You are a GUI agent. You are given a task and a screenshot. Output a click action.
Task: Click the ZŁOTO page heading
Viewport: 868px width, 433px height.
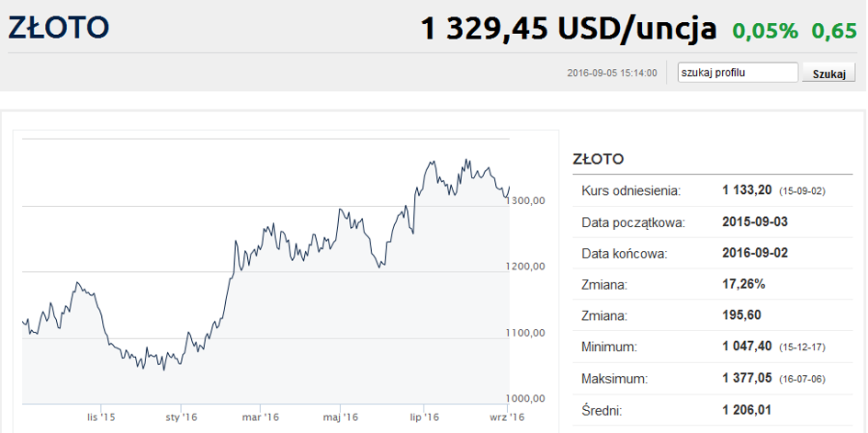coord(59,28)
